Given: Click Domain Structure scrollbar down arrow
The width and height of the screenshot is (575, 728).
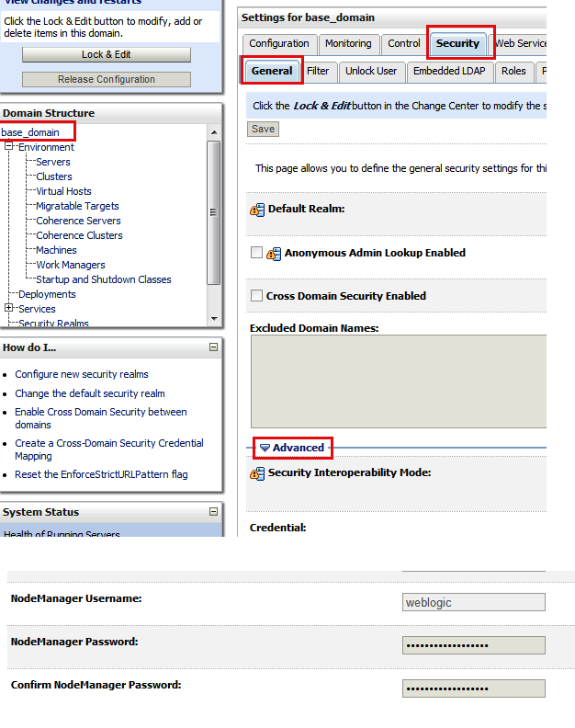Looking at the screenshot, I should [214, 318].
